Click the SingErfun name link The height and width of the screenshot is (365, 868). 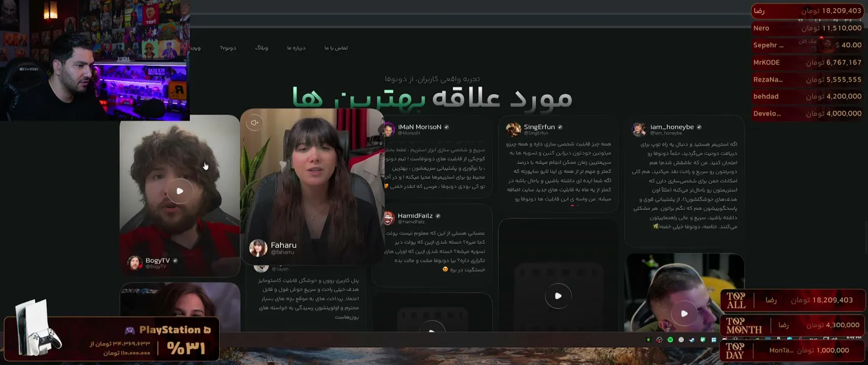pos(539,127)
